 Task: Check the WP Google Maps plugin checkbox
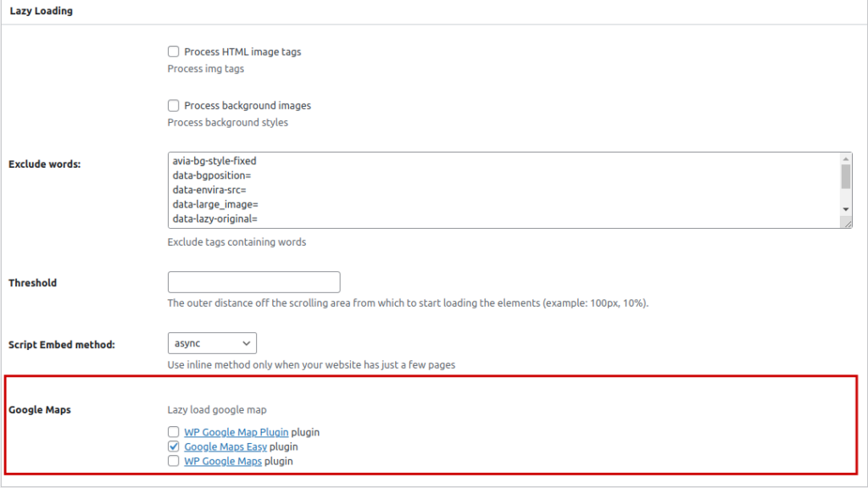173,460
